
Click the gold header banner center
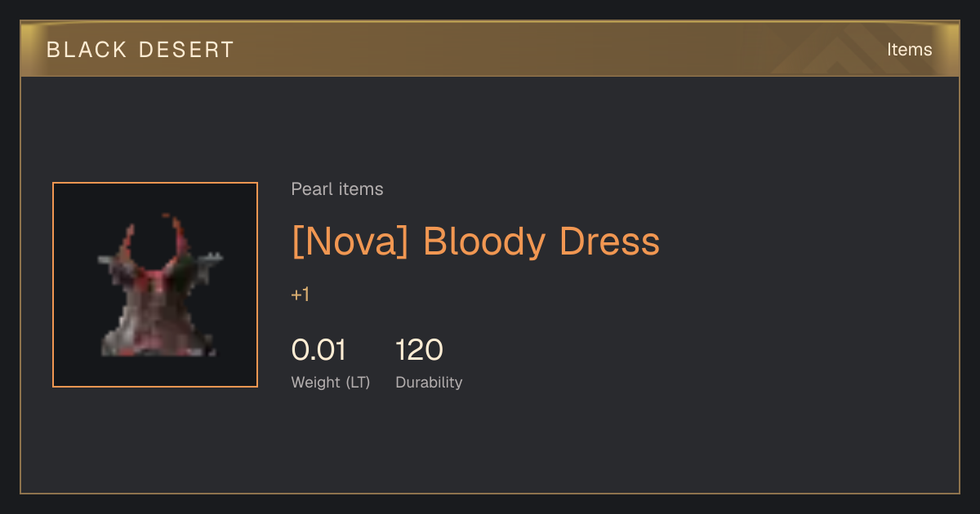(490, 49)
